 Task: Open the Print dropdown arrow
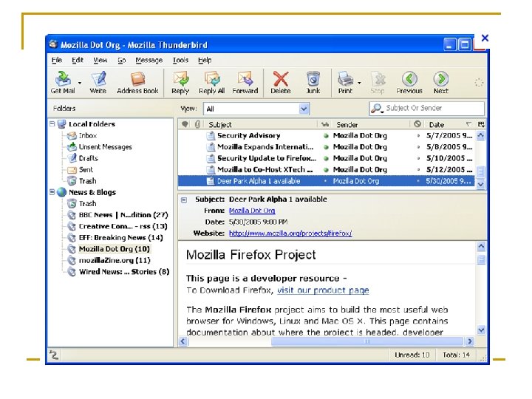coord(359,83)
